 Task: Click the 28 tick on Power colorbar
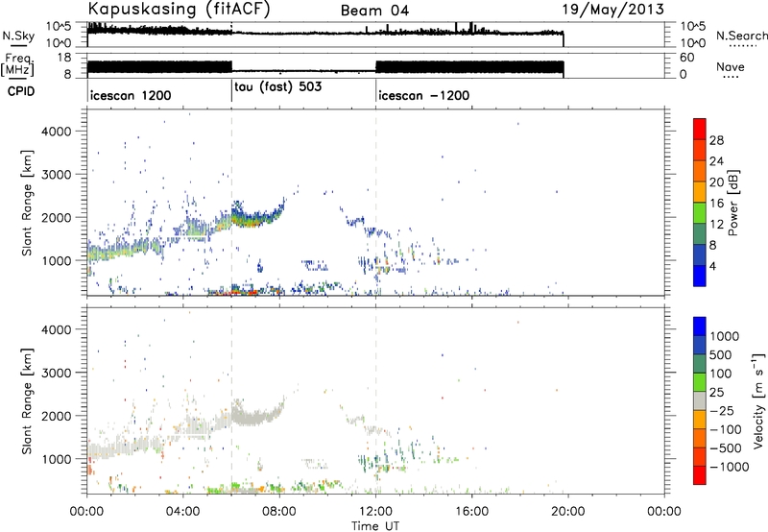pyautogui.click(x=716, y=140)
